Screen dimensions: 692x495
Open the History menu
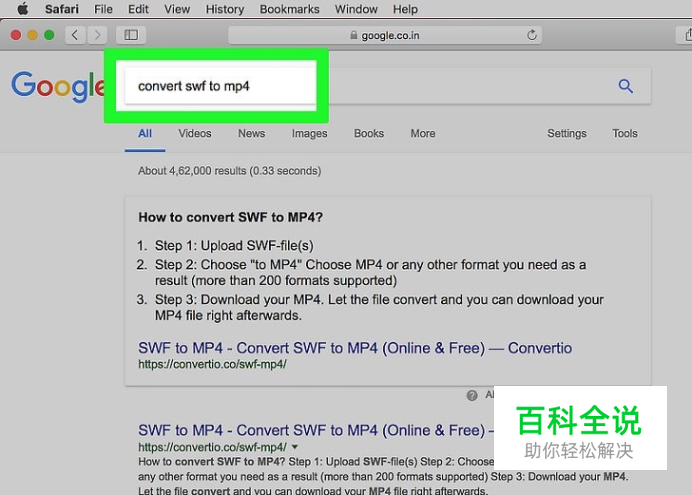click(225, 9)
